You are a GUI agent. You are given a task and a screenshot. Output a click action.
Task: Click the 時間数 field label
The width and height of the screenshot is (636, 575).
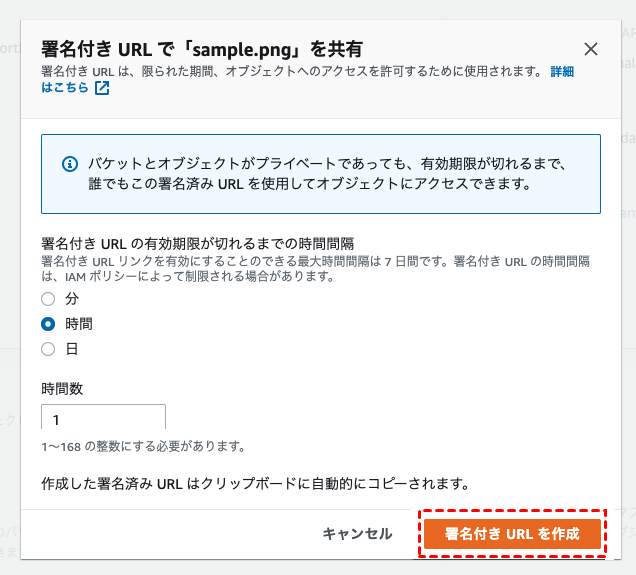[x=62, y=388]
